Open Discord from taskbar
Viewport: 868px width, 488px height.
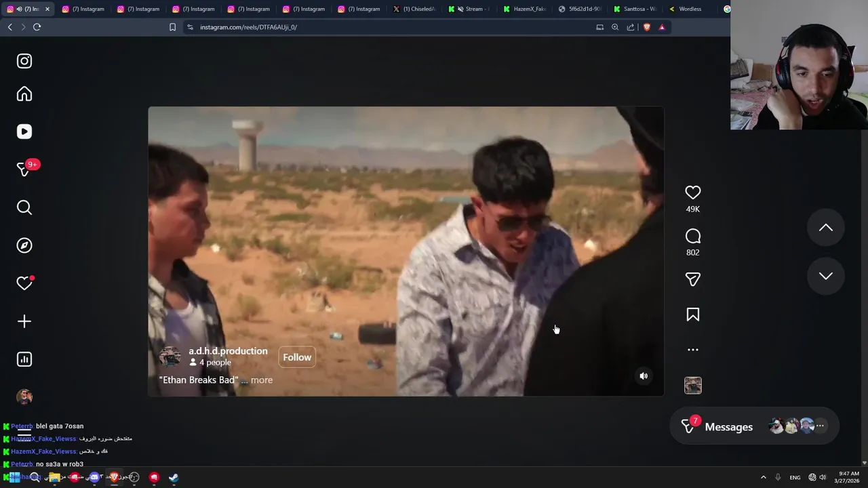[x=94, y=477]
